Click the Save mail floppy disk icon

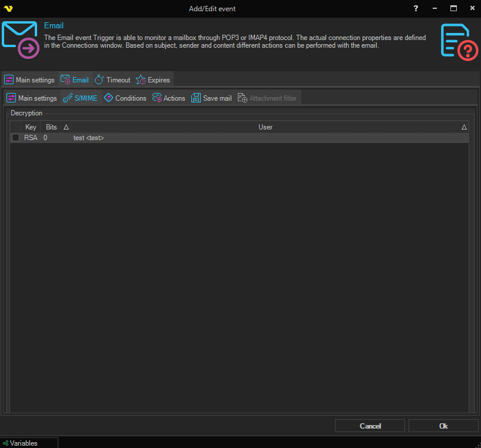coord(196,98)
